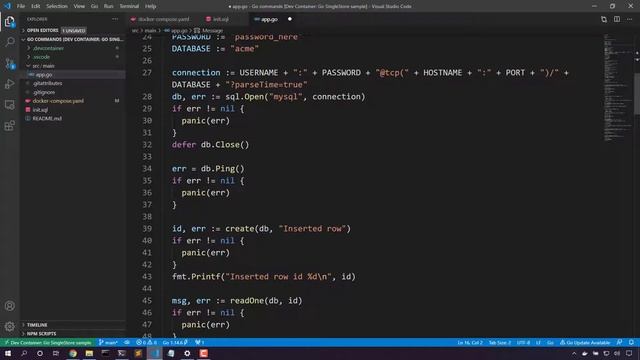Click the main branch indicator in status bar
The image size is (640, 360).
pos(108,342)
